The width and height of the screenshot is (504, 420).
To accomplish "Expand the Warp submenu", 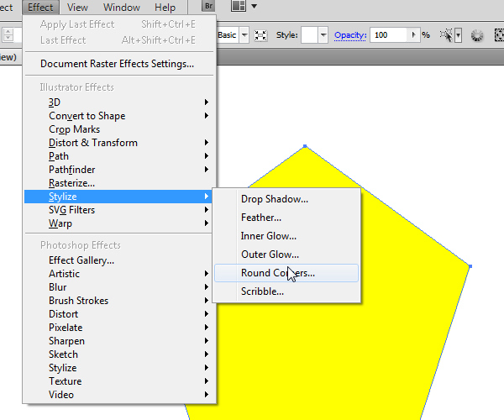I will pyautogui.click(x=119, y=223).
